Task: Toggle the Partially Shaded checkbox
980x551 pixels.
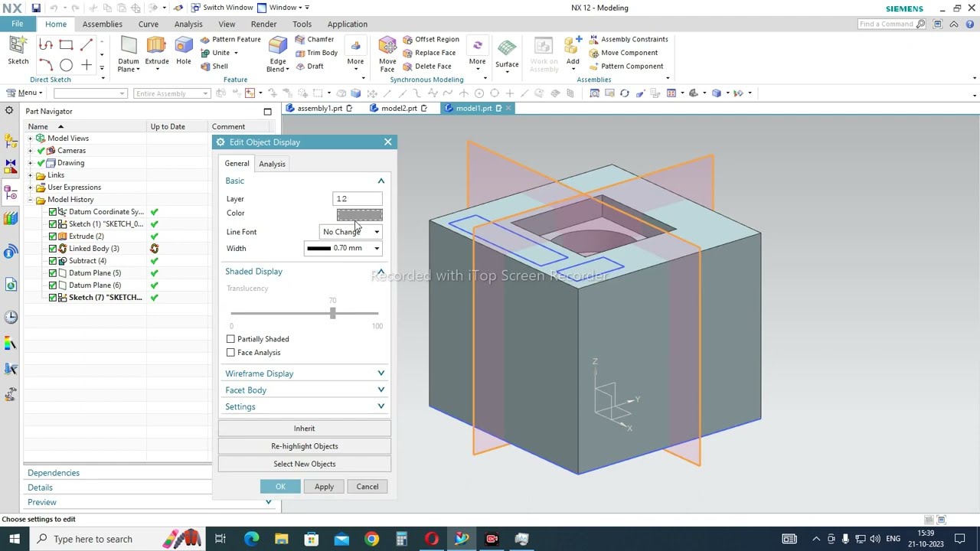Action: coord(230,339)
